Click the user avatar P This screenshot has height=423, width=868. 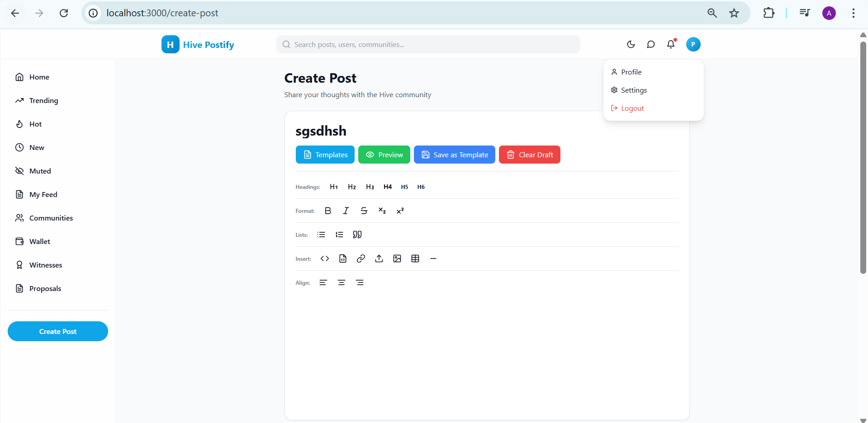693,44
